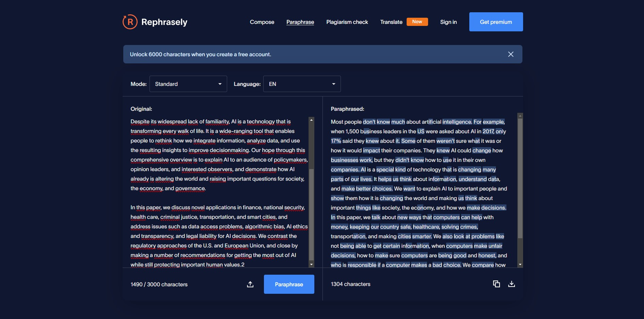Click the Sign in link
644x319 pixels.
[x=449, y=22]
